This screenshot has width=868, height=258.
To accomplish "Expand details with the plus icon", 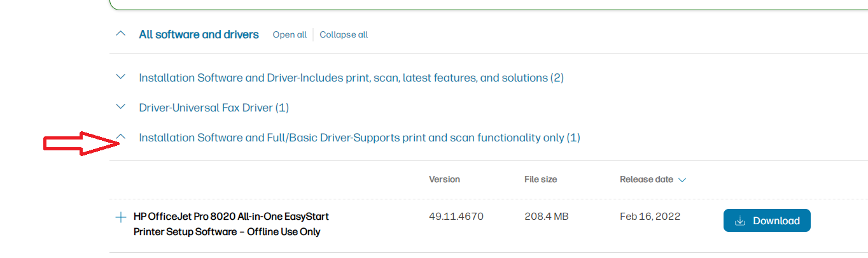I will tap(121, 217).
